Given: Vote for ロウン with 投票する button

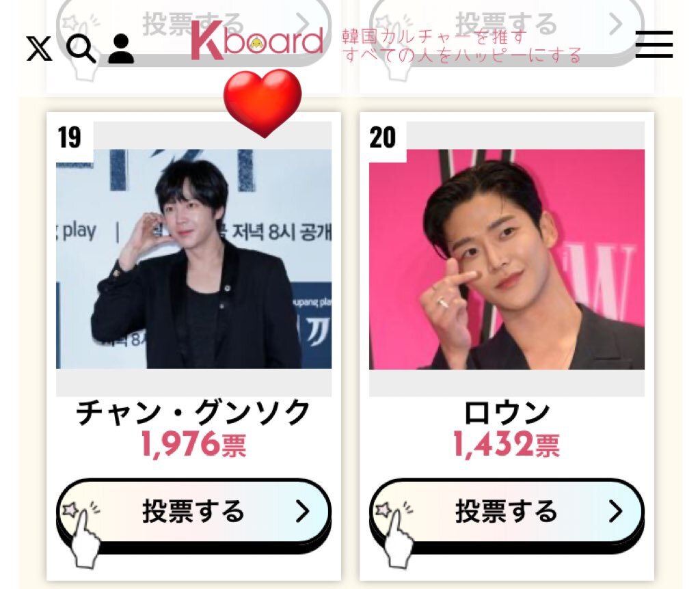Looking at the screenshot, I should [507, 512].
